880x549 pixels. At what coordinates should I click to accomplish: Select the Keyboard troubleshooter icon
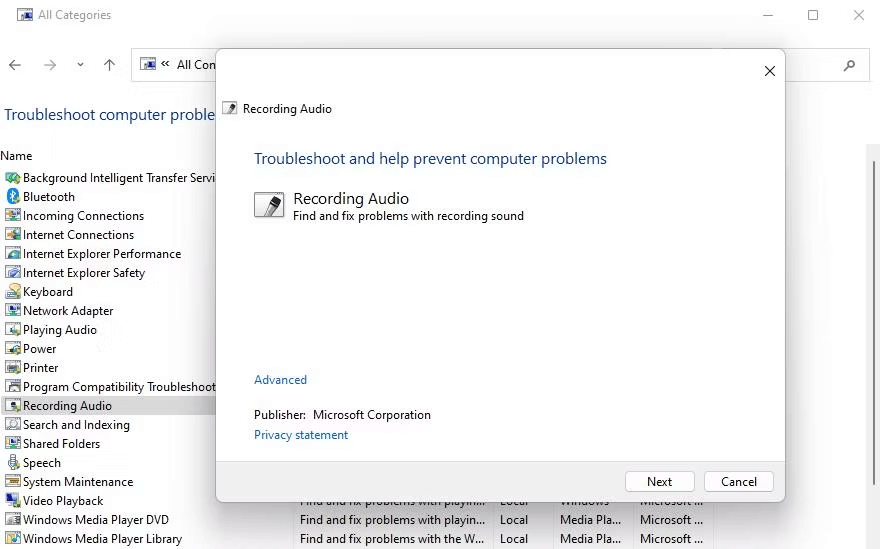pyautogui.click(x=13, y=292)
